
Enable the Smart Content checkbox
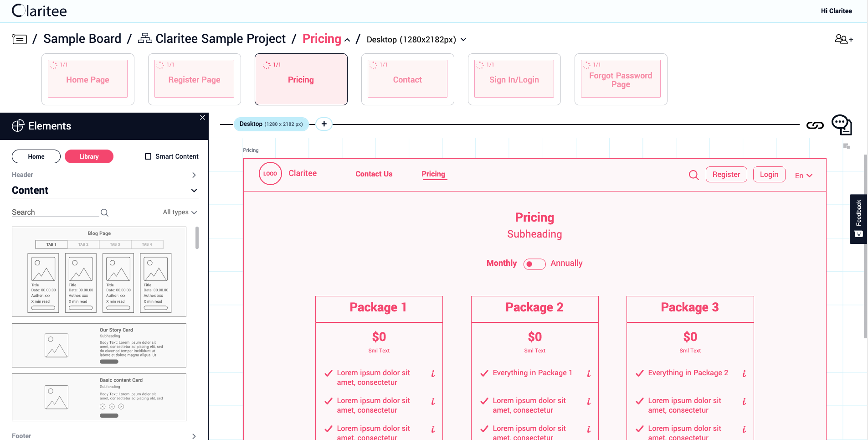tap(148, 156)
